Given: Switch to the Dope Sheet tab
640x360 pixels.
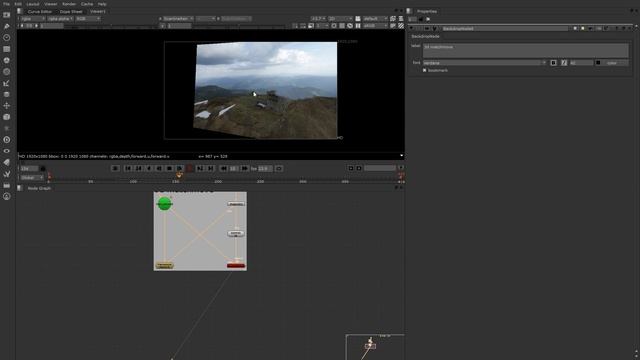Looking at the screenshot, I should coord(71,11).
